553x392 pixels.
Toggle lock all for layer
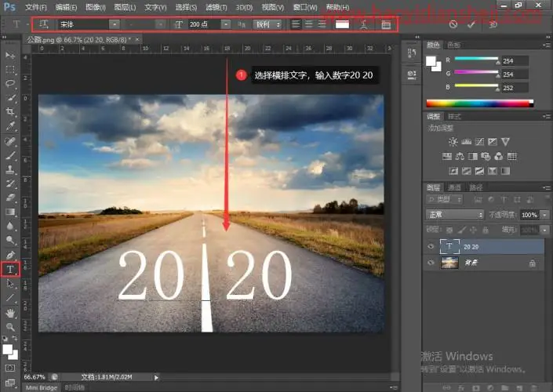(x=486, y=230)
